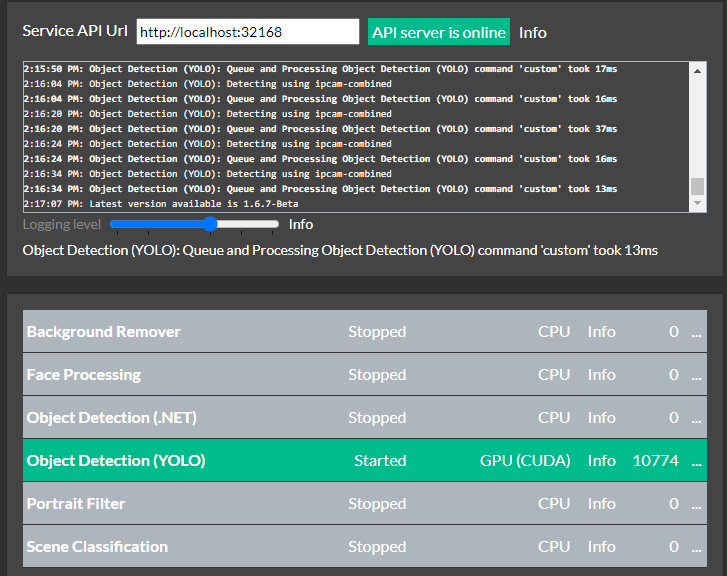Open the Background Remover ellipsis menu

pos(696,333)
